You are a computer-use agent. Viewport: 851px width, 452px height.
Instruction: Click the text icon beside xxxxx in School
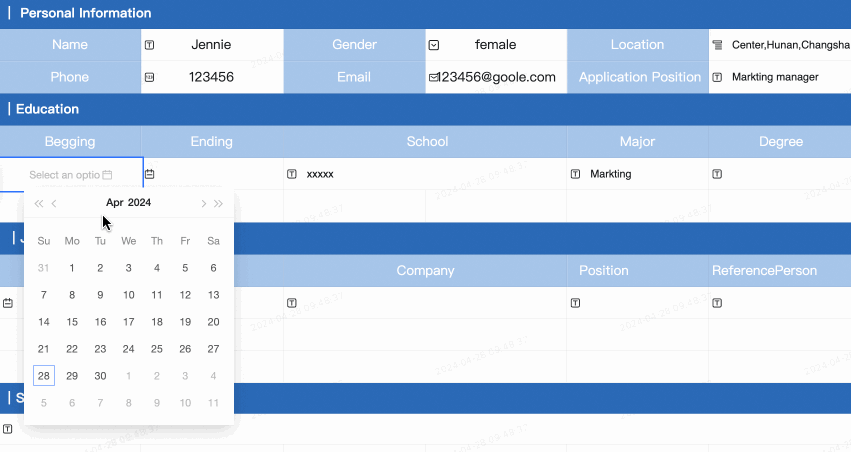point(291,174)
